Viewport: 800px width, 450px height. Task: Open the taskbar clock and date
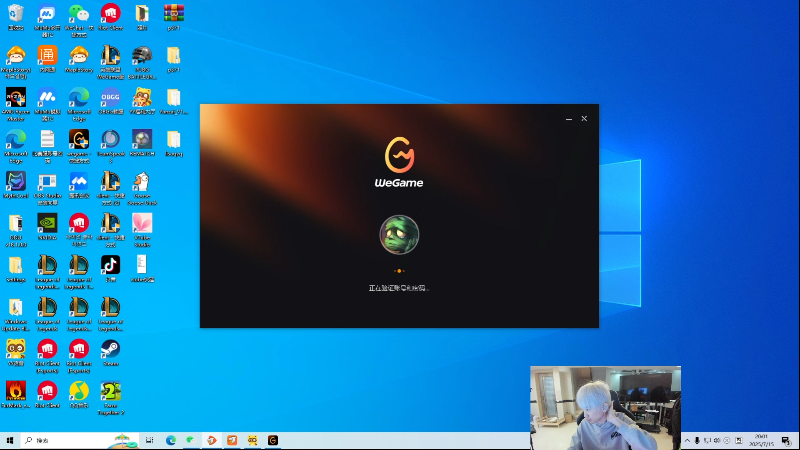[761, 440]
